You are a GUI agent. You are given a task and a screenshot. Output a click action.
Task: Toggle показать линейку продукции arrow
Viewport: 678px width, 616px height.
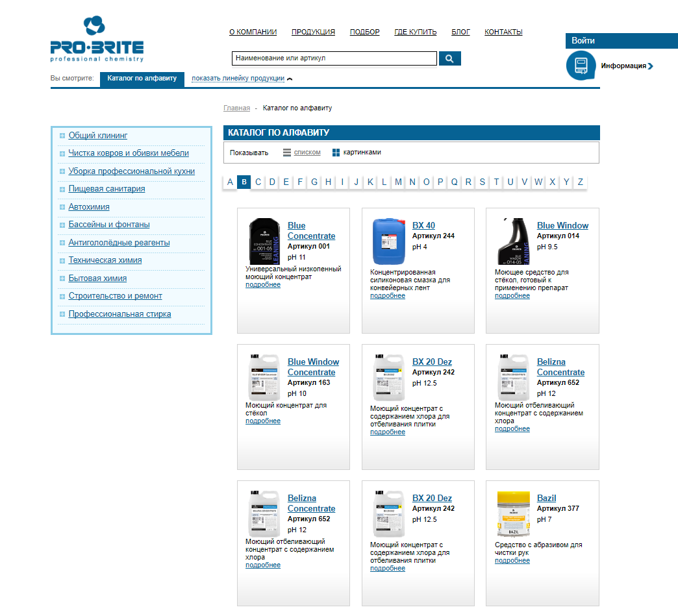[x=290, y=79]
